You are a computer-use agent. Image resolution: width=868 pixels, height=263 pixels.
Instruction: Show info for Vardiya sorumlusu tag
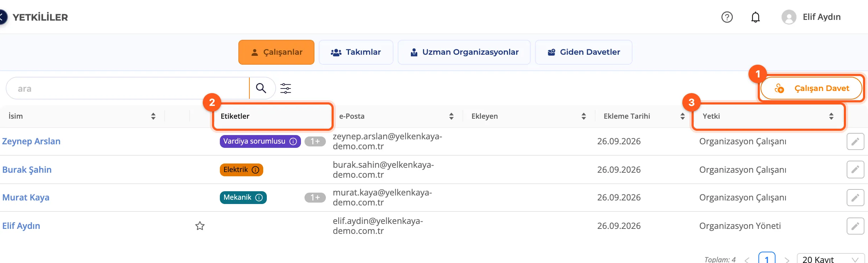293,141
